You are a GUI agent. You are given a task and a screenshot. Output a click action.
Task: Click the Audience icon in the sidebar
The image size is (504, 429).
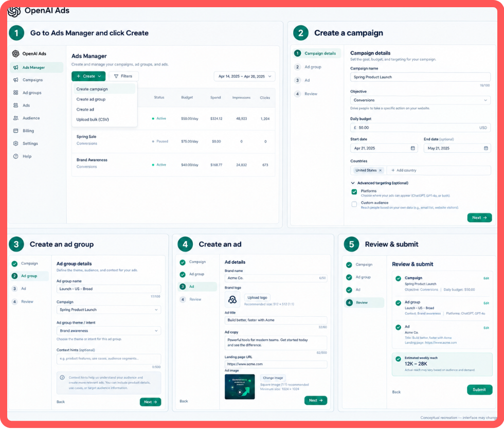point(16,118)
